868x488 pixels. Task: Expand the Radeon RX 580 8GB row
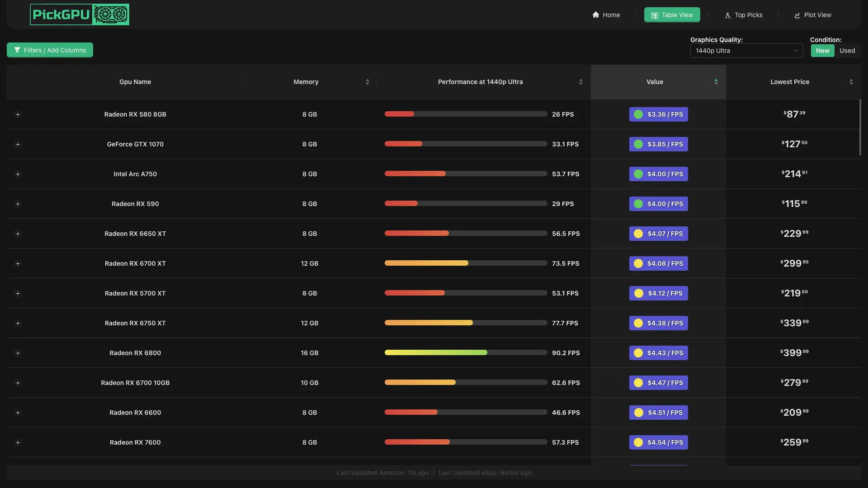(18, 114)
